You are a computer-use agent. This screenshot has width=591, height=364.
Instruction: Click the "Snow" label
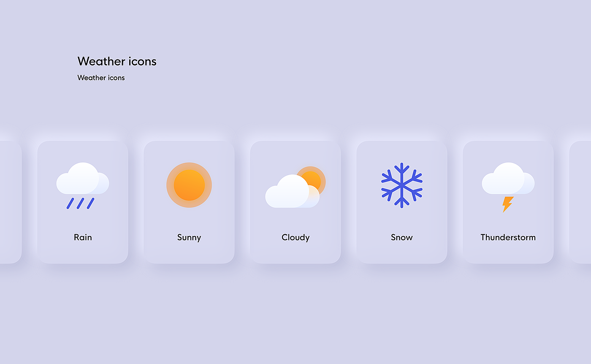402,237
